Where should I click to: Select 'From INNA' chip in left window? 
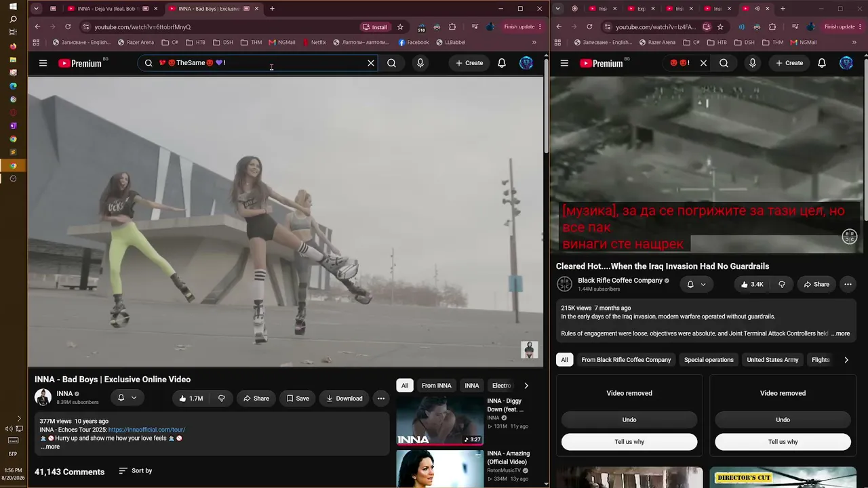(x=436, y=386)
